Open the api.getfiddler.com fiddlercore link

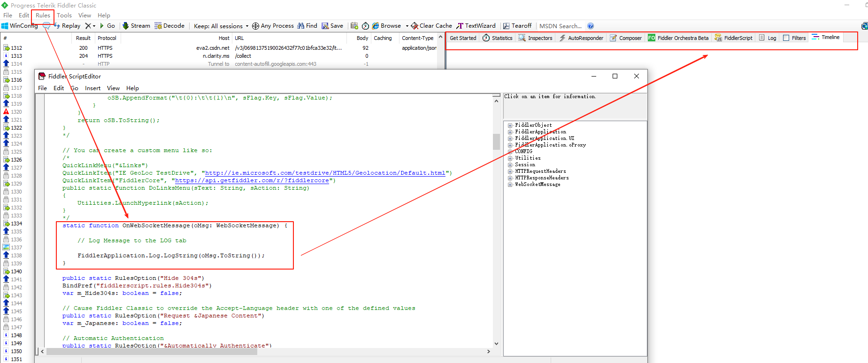pyautogui.click(x=252, y=180)
